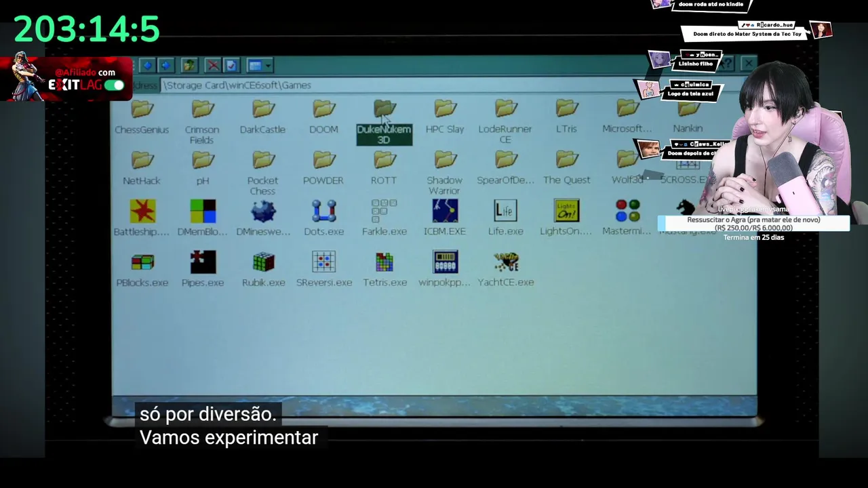The image size is (868, 488).
Task: Select the Dots.exe icon
Action: (323, 218)
